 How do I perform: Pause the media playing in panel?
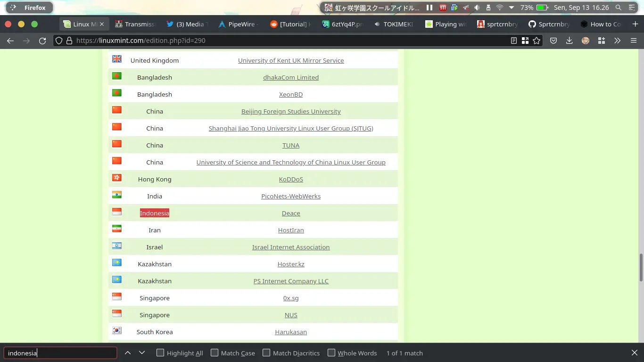[429, 8]
